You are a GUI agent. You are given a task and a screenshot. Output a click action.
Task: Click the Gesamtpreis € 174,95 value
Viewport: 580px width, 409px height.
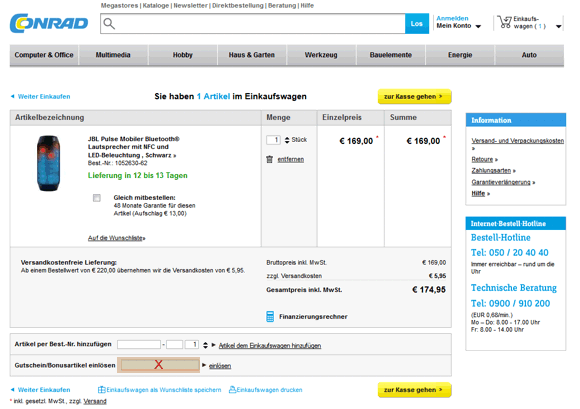(429, 290)
